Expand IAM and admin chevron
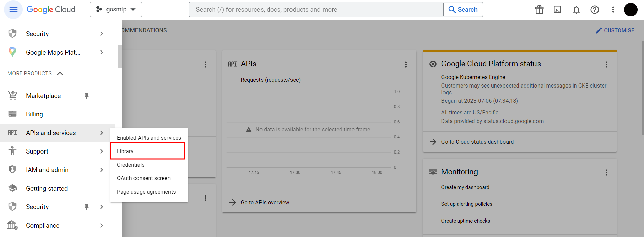 click(102, 170)
